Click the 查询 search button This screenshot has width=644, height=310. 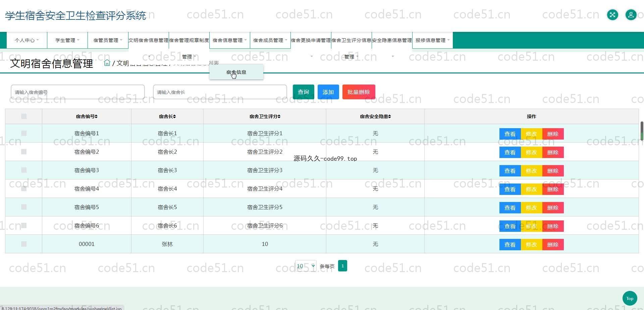pos(304,92)
